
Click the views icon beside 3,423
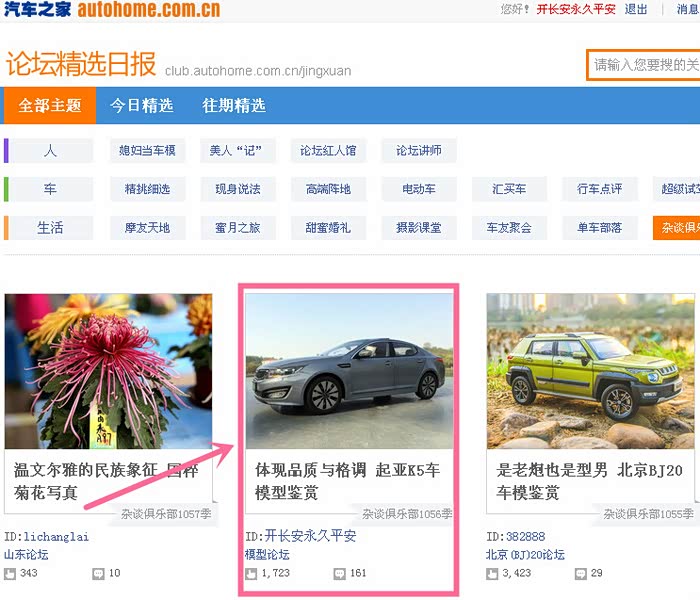tap(492, 574)
